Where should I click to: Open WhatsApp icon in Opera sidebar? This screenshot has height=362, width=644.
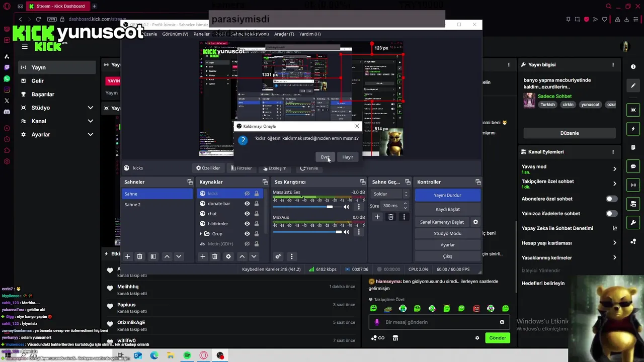tap(7, 78)
